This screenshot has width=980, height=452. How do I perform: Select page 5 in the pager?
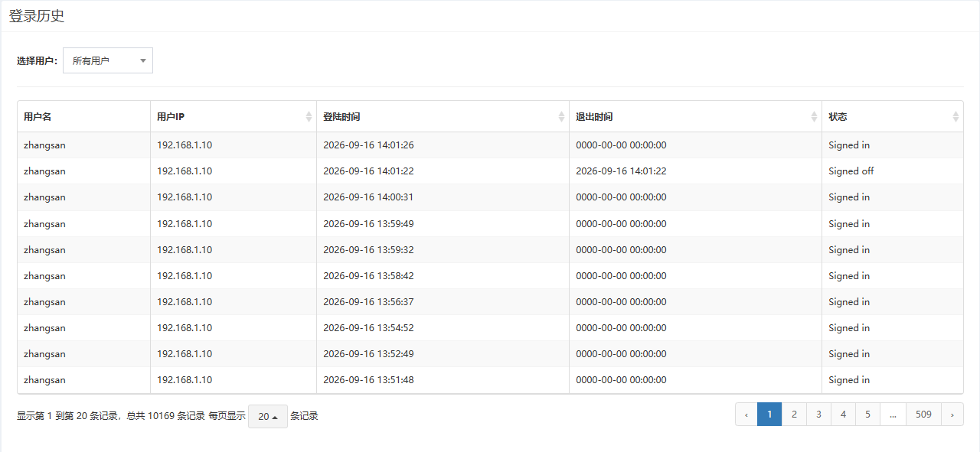coord(867,415)
